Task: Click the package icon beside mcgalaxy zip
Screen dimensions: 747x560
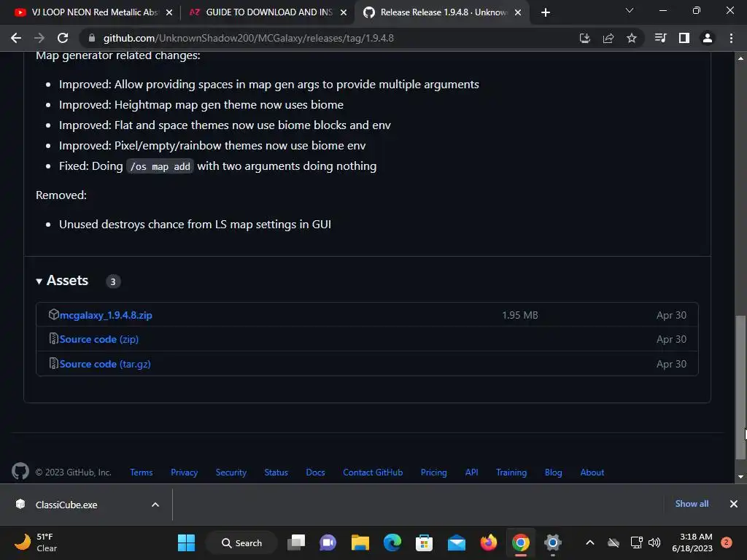Action: [53, 314]
